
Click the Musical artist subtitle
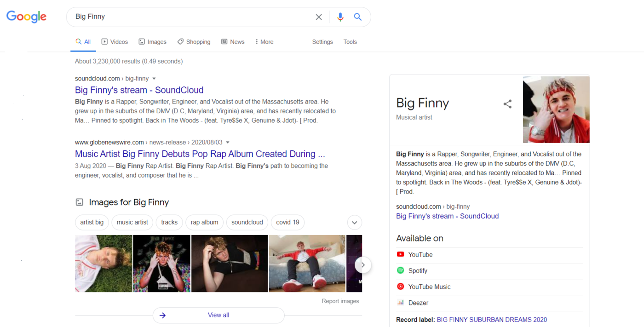414,117
